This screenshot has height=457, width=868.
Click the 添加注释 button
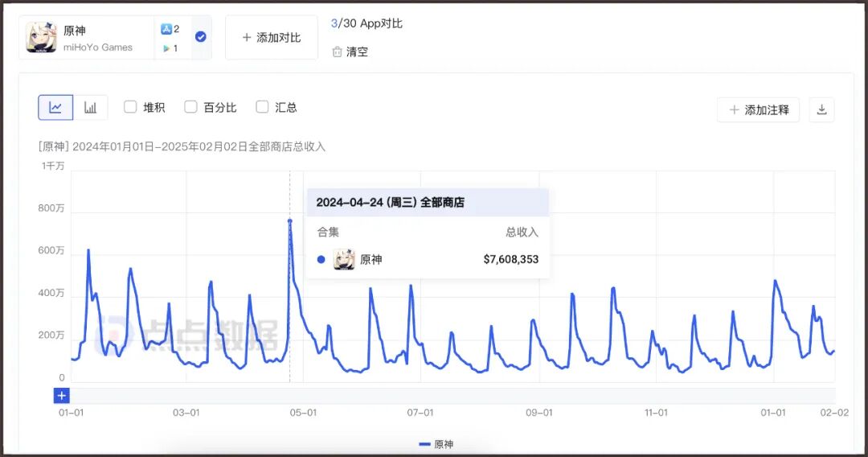point(759,109)
